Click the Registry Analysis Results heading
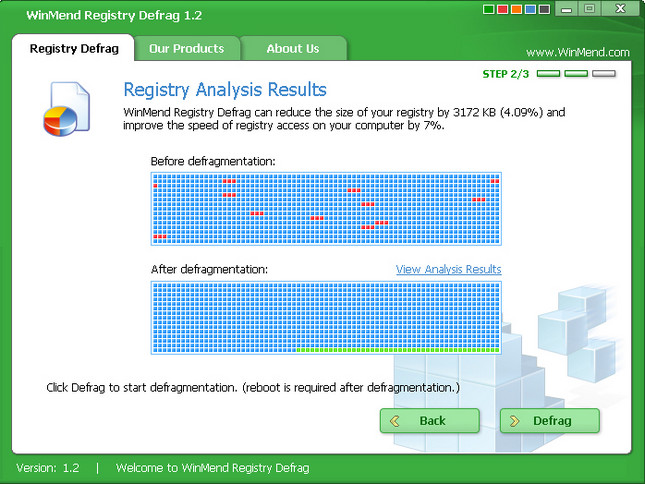645x484 pixels. tap(225, 89)
